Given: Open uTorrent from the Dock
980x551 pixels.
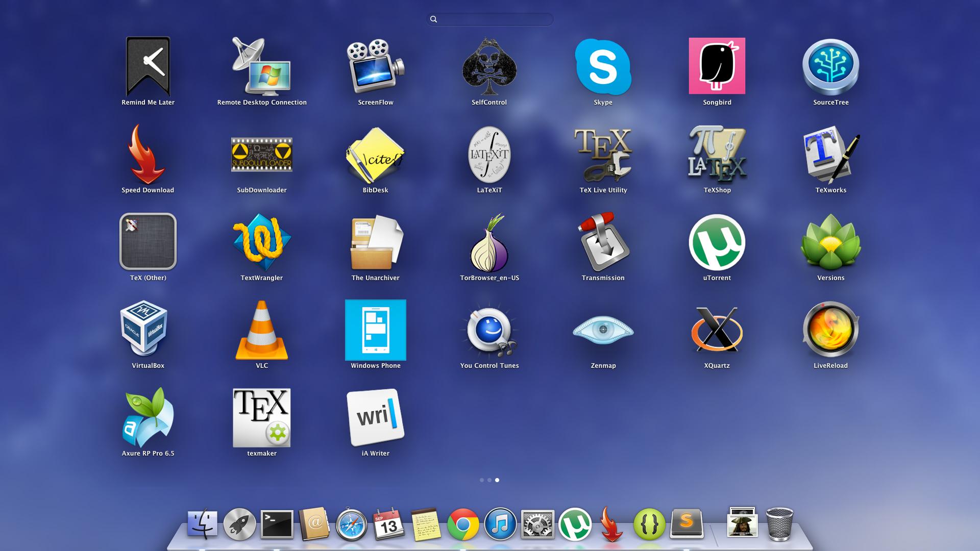Looking at the screenshot, I should 575,524.
